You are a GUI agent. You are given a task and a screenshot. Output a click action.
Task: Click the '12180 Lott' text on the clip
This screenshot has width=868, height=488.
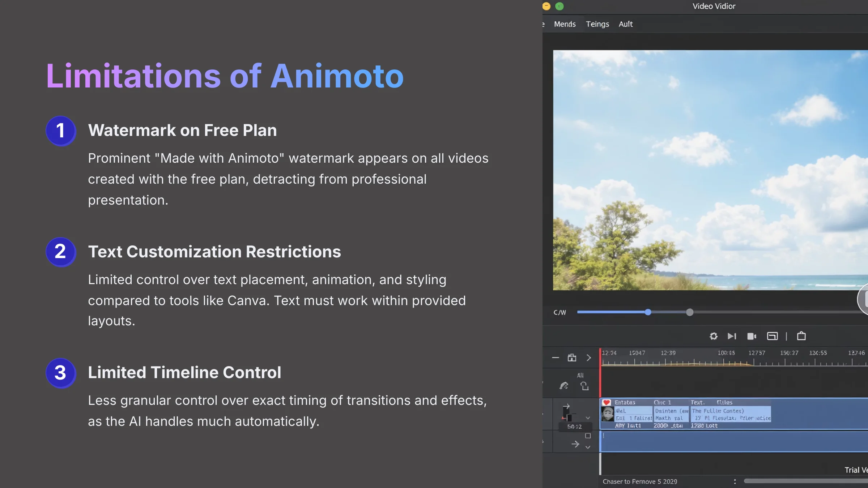704,425
